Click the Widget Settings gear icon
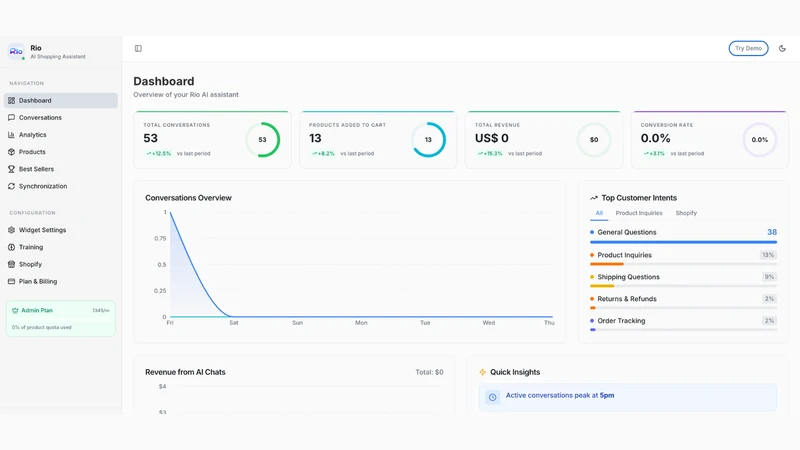 pos(11,230)
